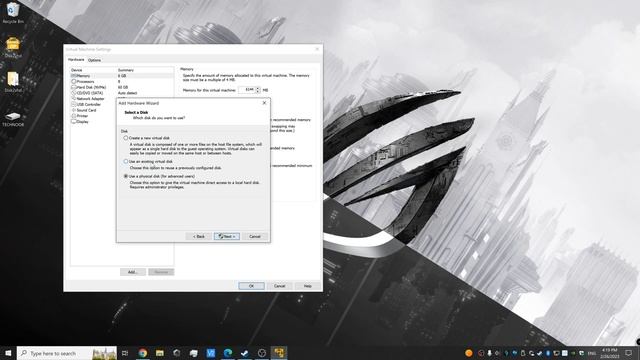Cancel the Add Hardware Wizard
This screenshot has height=360, width=640.
(255, 236)
